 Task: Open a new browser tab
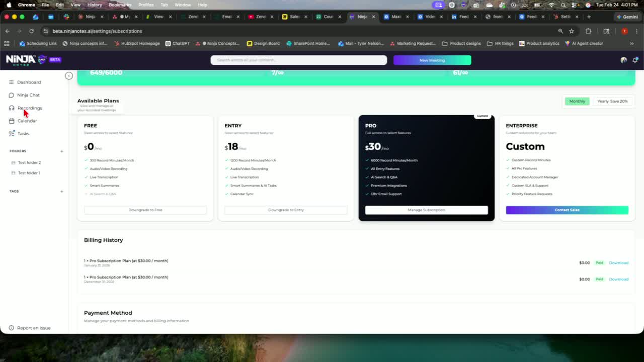[x=589, y=17]
